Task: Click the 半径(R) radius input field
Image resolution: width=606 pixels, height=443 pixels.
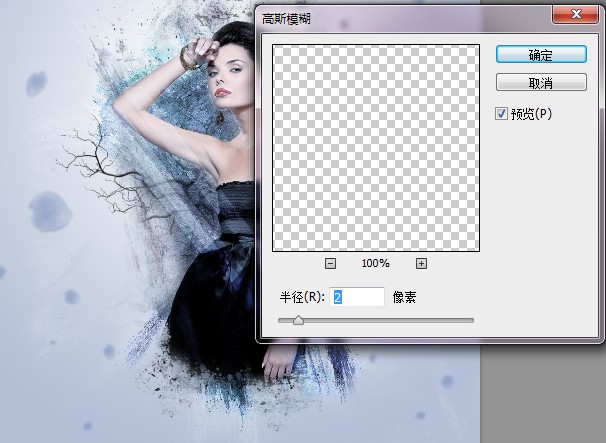Action: (x=357, y=297)
